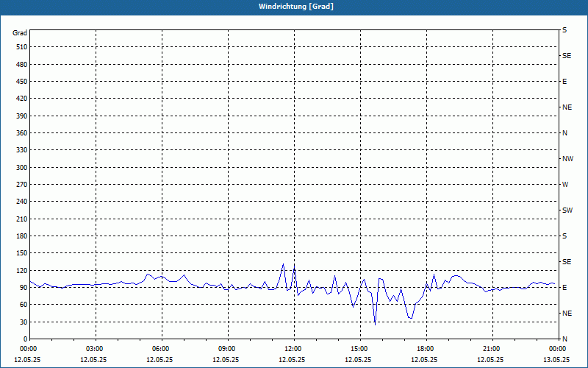Click the 90 degree y-axis label
The height and width of the screenshot is (368, 588).
(x=24, y=287)
